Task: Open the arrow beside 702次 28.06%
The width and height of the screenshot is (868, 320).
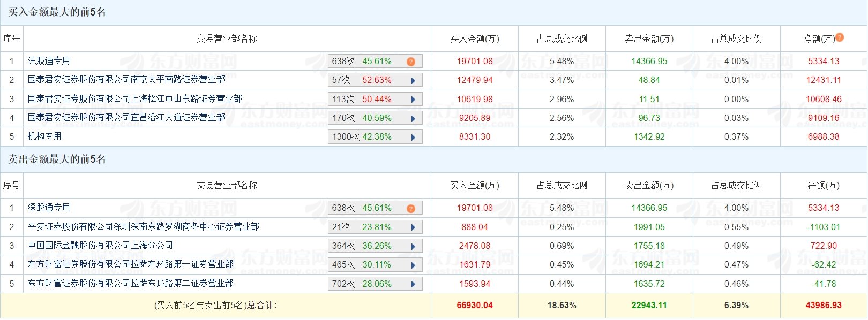Action: (x=413, y=284)
